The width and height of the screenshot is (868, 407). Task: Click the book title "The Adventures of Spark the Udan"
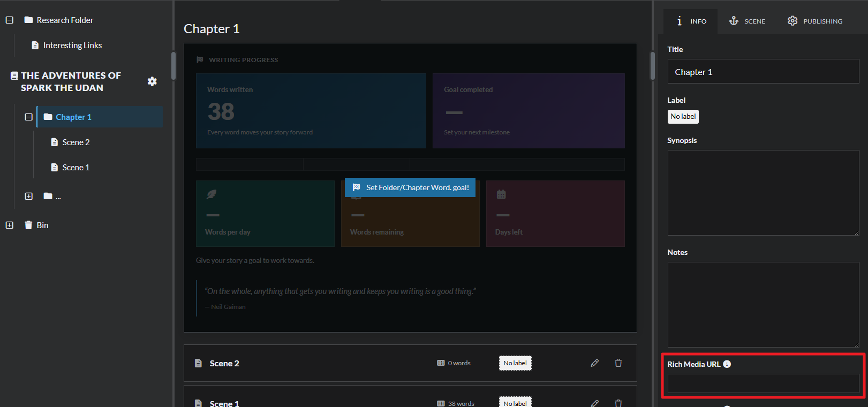tap(71, 81)
